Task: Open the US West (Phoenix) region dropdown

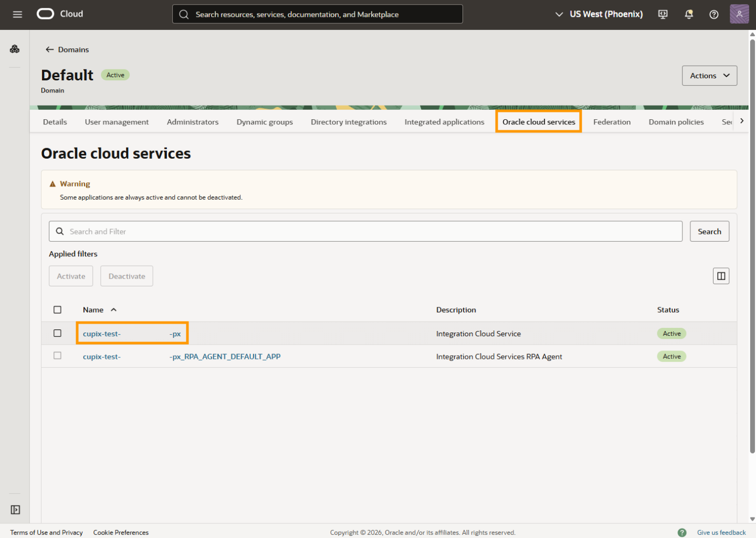Action: click(599, 14)
